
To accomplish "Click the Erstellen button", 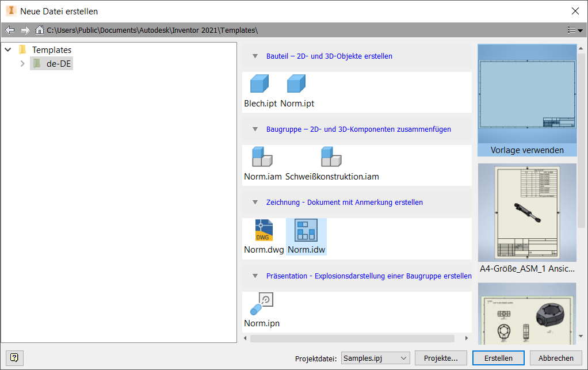I will [498, 358].
